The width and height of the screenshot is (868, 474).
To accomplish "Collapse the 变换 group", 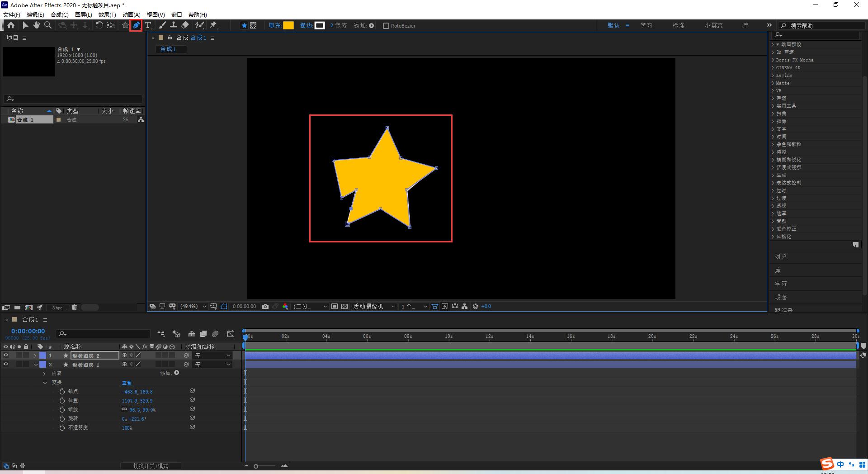I will 44,383.
